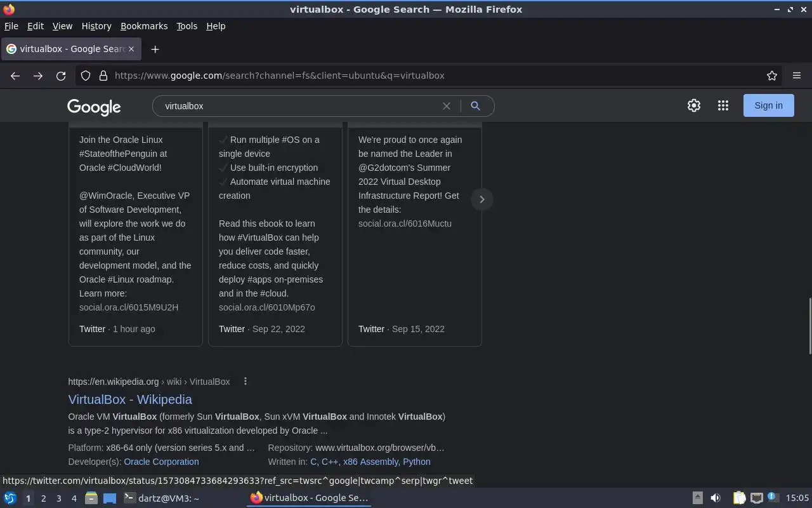This screenshot has height=508, width=812.
Task: Open the Edit menu
Action: click(x=36, y=26)
